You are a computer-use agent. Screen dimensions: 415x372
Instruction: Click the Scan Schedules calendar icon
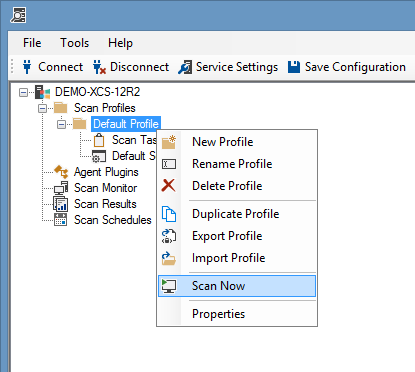tap(60, 220)
